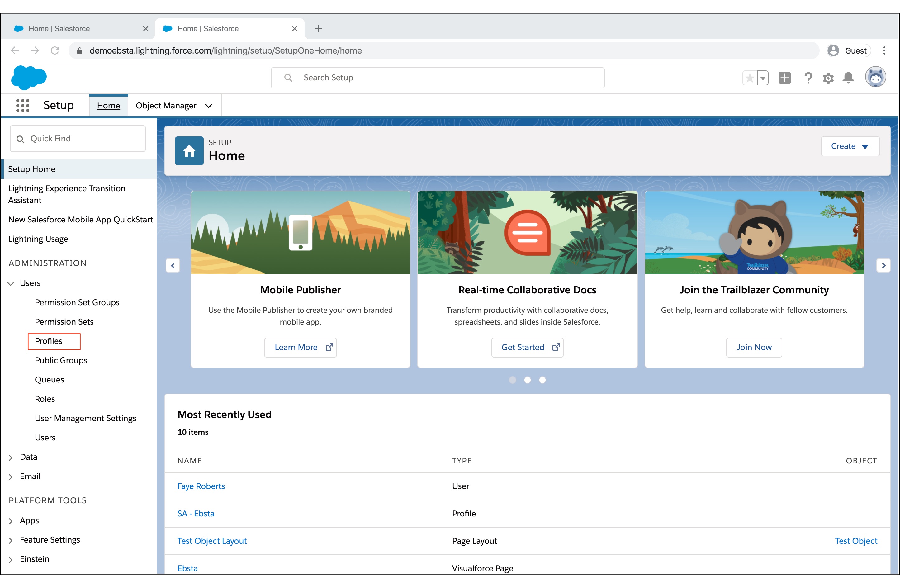Open the favorites list dropdown arrow
Screen dimensions: 900x588
coord(763,78)
